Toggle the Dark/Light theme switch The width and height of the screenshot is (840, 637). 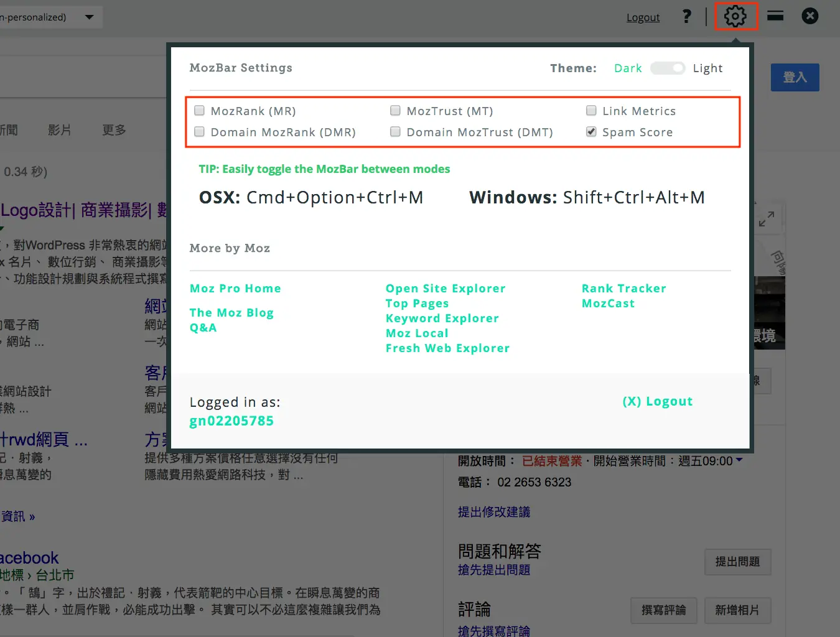(668, 68)
